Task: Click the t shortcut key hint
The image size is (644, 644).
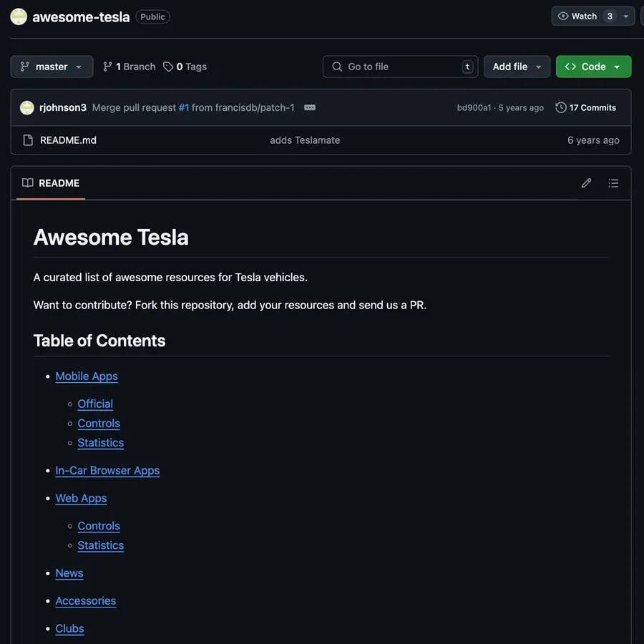Action: [x=467, y=67]
